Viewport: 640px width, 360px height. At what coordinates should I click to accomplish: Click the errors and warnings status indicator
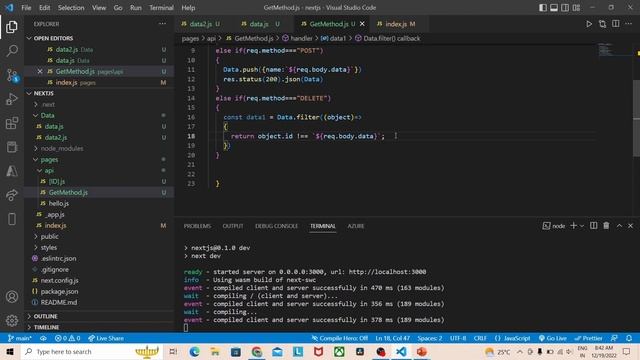(x=68, y=338)
